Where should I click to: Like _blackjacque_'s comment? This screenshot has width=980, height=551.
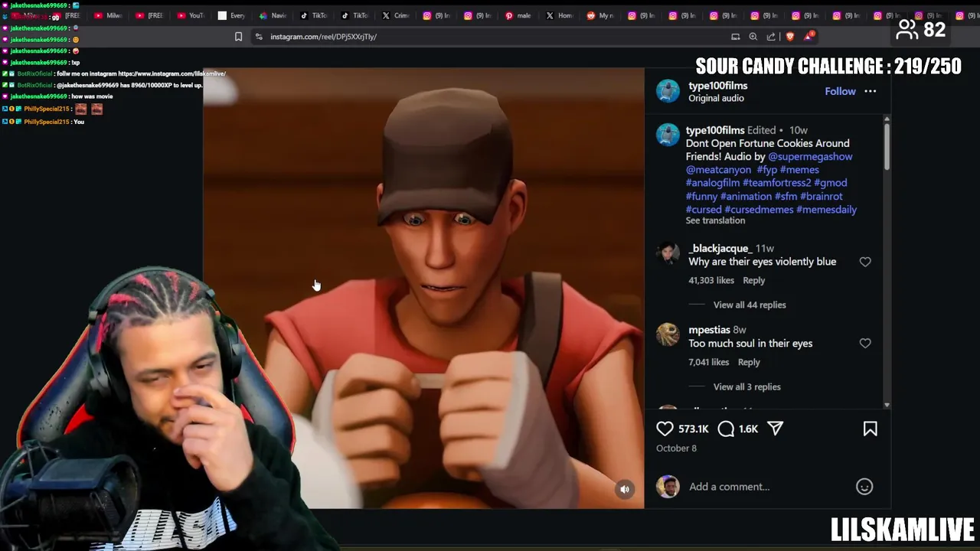click(865, 262)
